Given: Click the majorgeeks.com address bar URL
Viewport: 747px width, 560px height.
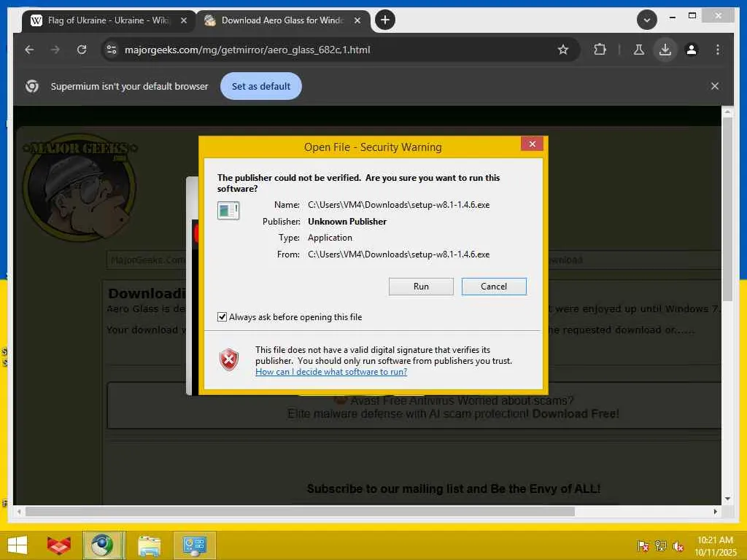Looking at the screenshot, I should click(x=247, y=50).
